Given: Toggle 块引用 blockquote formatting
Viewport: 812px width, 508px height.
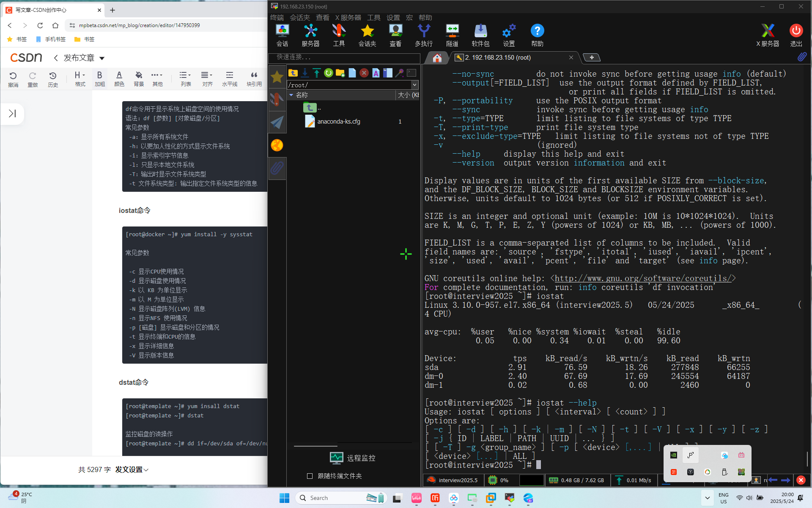Looking at the screenshot, I should 254,78.
